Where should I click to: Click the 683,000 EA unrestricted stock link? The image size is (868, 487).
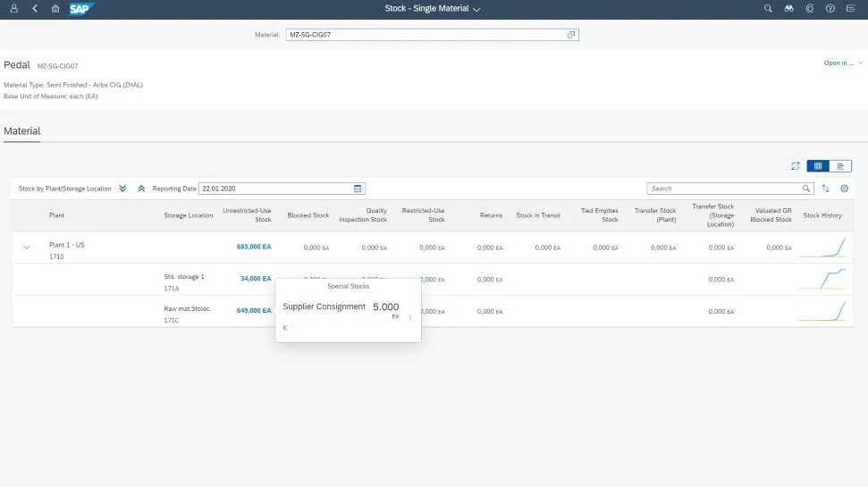click(253, 247)
